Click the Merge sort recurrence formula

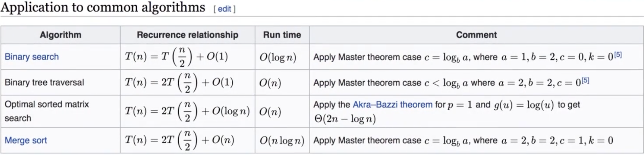pyautogui.click(x=180, y=140)
